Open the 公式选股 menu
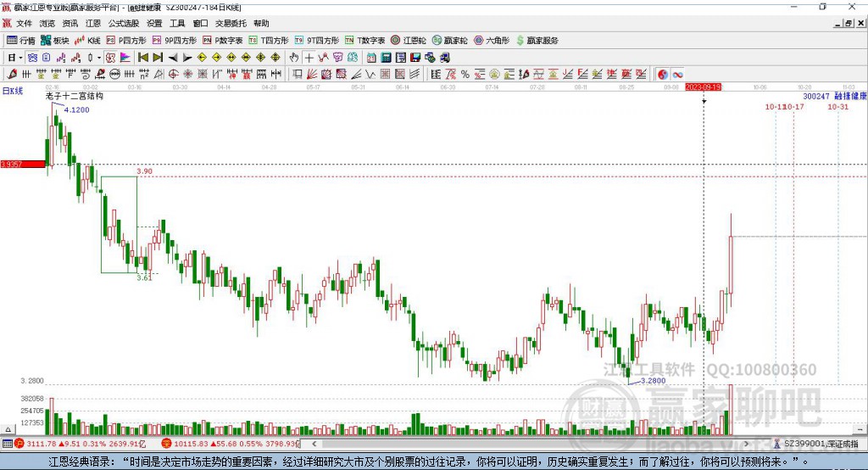This screenshot has width=868, height=470. pos(124,23)
